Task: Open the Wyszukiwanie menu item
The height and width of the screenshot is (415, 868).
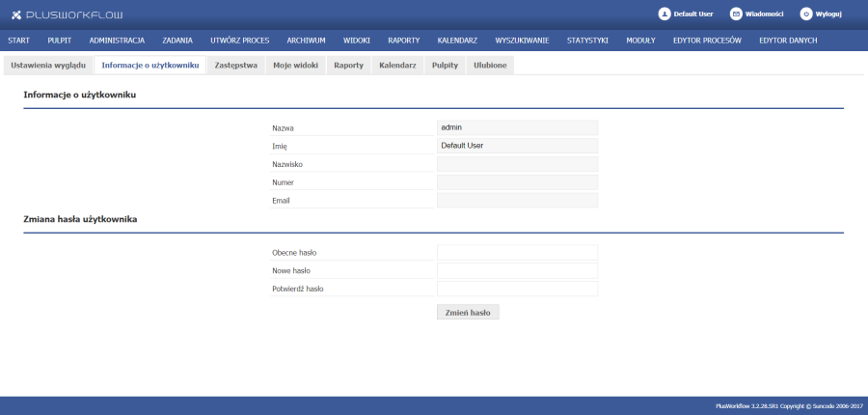Action: (522, 41)
